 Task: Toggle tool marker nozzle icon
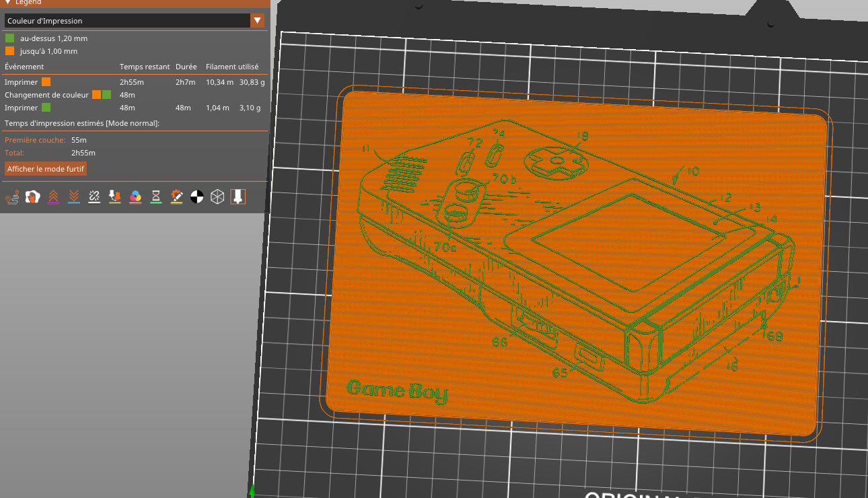(238, 197)
